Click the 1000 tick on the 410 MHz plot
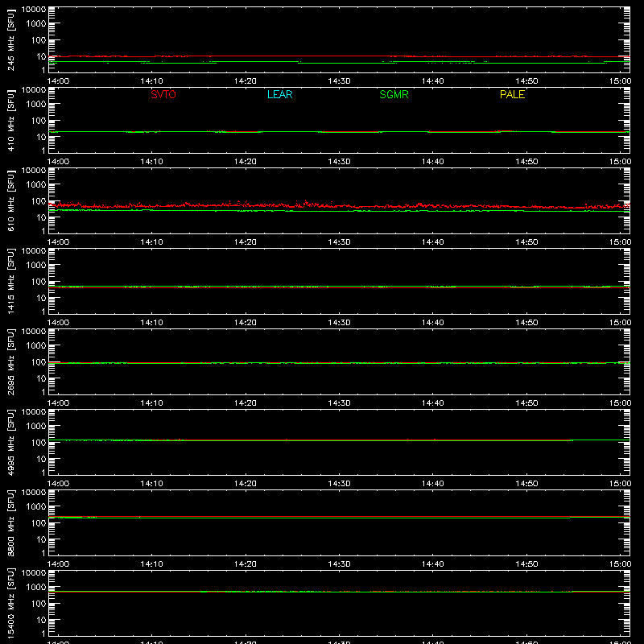Viewport: 644px width, 644px height. 36,105
